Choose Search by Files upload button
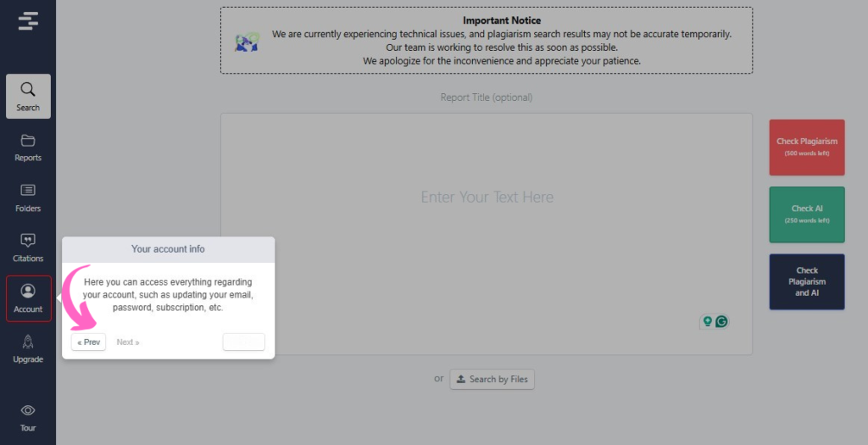Viewport: 868px width, 445px height. [x=492, y=379]
